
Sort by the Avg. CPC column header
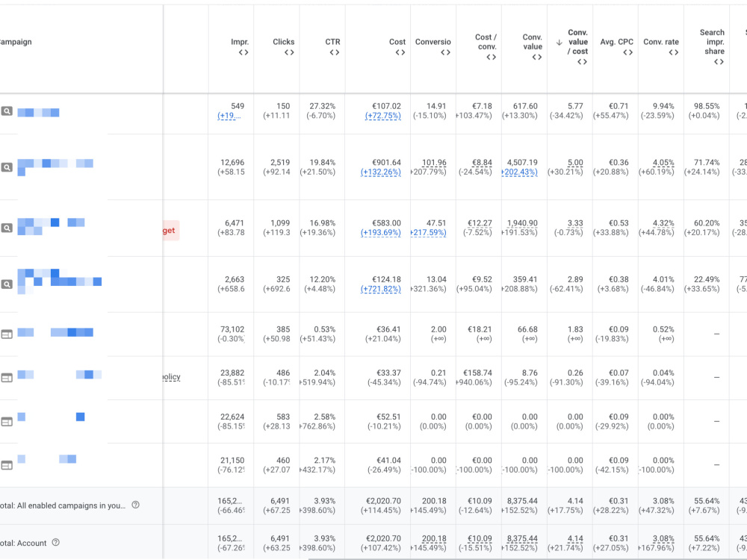click(616, 42)
